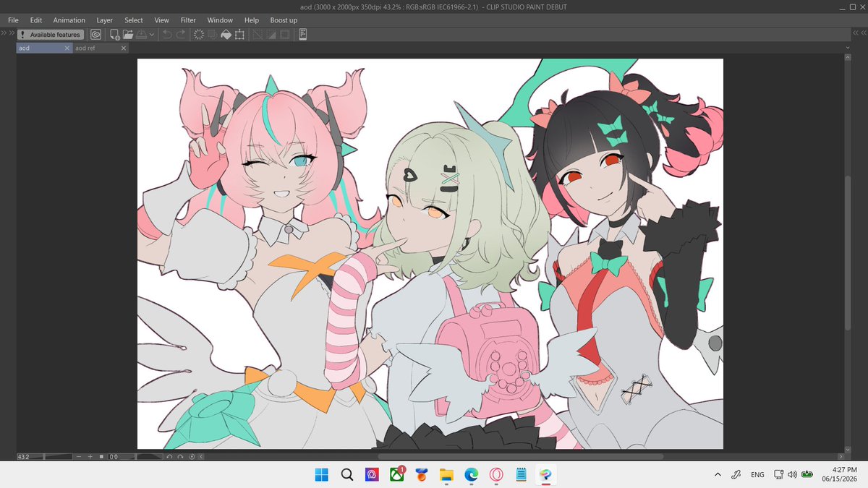
Task: Click the smartphone connect icon
Action: (302, 35)
